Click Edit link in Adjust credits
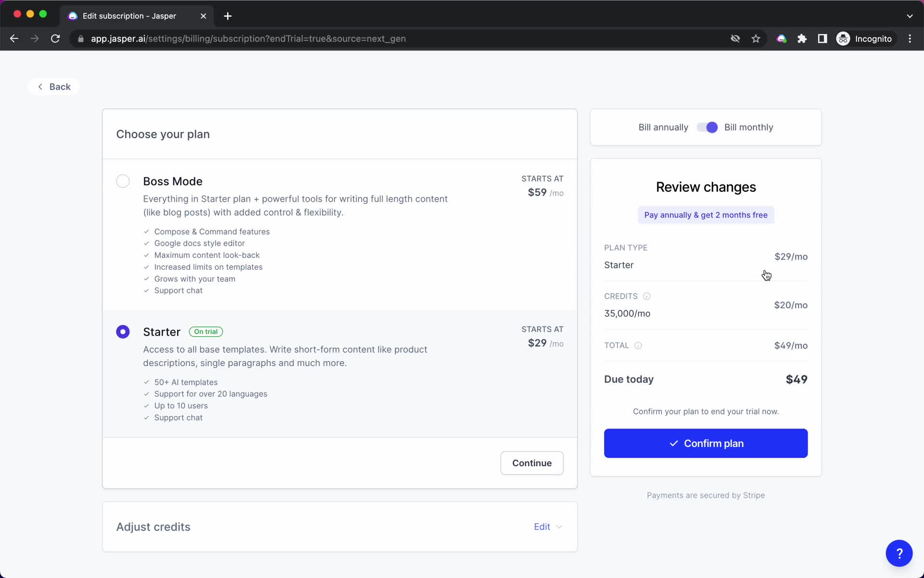 coord(542,527)
